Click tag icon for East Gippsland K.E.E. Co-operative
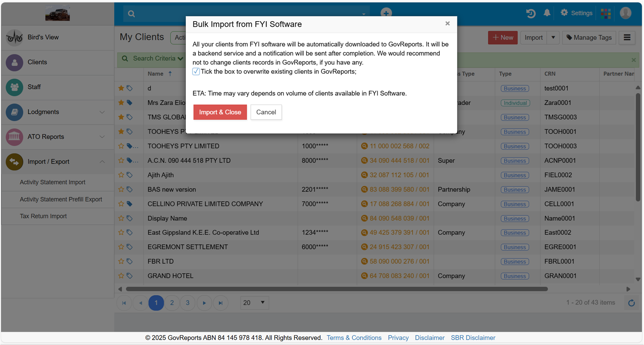 (x=129, y=232)
